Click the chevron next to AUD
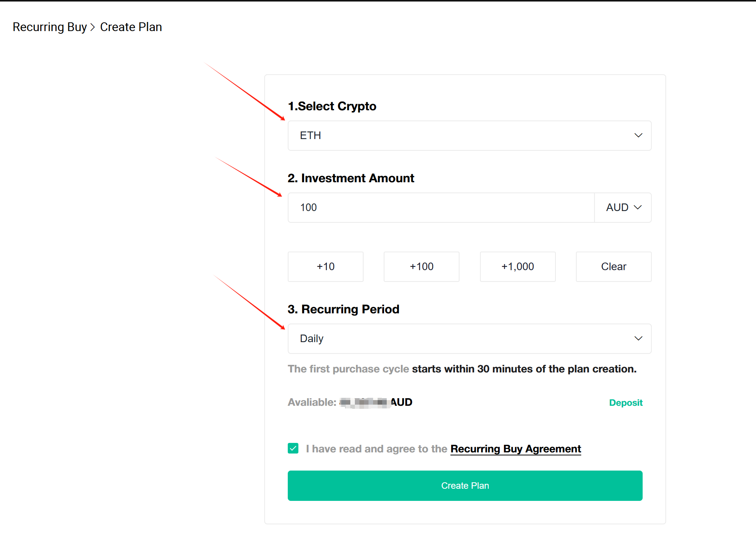 638,207
